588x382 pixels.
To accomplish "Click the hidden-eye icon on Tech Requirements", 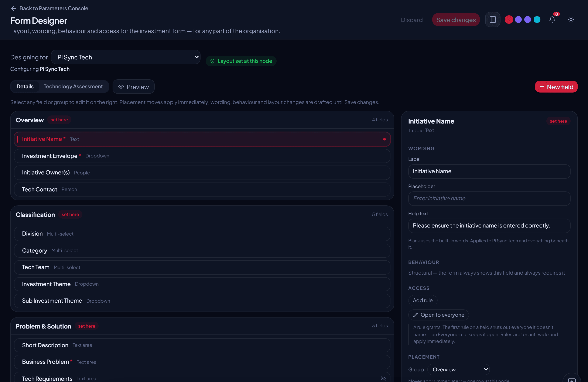I will pos(383,378).
